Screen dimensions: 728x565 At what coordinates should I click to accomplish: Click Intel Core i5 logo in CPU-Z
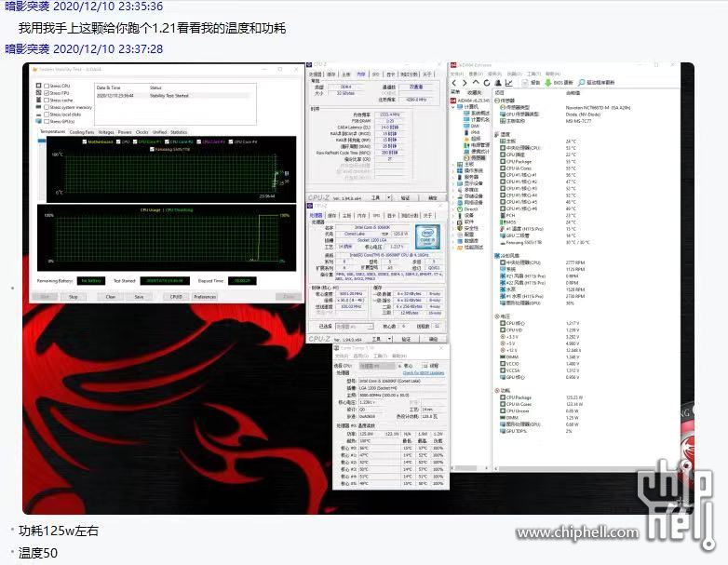click(427, 237)
